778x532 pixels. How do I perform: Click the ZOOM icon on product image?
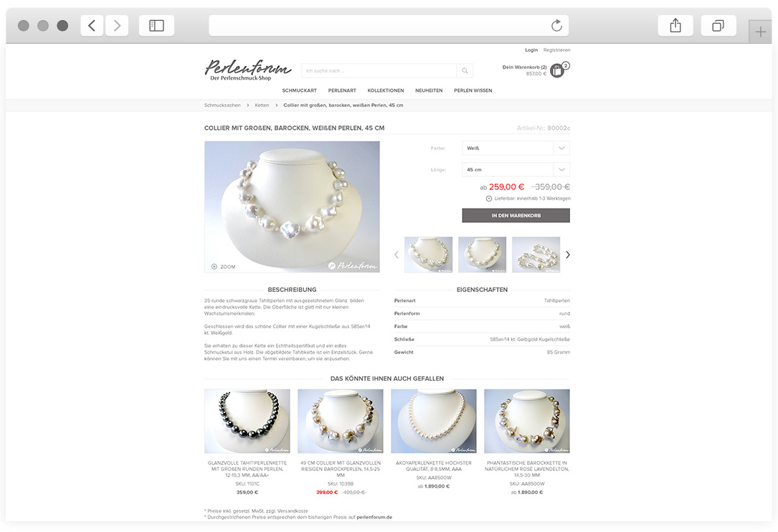(214, 267)
